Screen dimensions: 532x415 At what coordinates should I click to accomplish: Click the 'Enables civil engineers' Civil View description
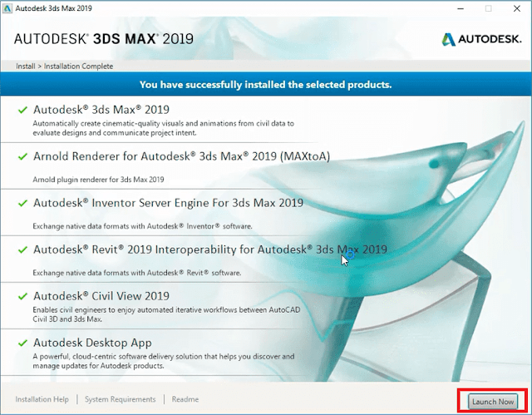pyautogui.click(x=166, y=314)
